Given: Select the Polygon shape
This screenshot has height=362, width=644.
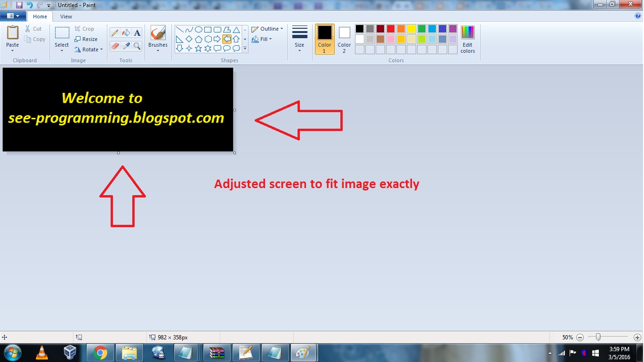Looking at the screenshot, I should pos(226,30).
